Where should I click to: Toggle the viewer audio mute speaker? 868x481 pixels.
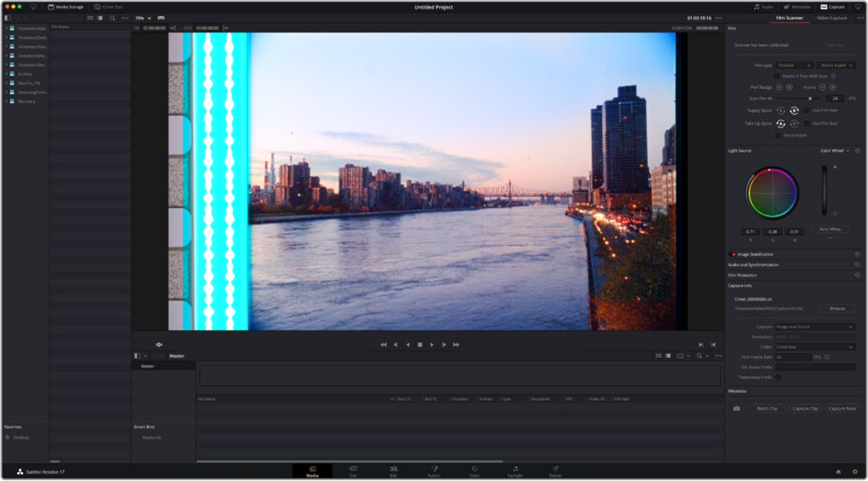159,345
